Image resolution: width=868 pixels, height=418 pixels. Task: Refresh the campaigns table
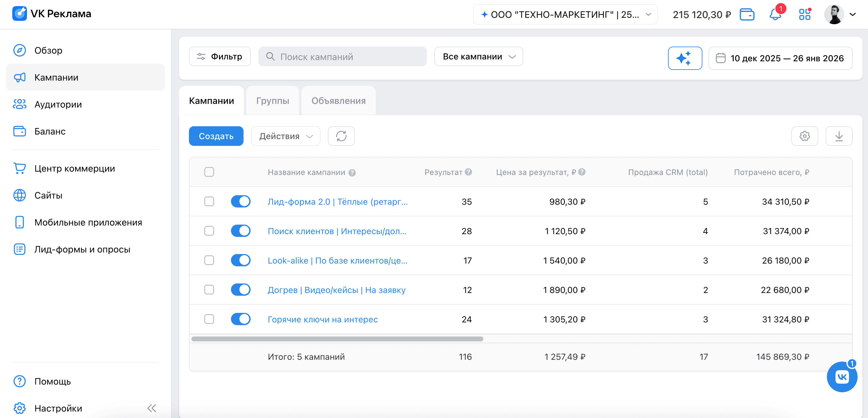point(341,136)
